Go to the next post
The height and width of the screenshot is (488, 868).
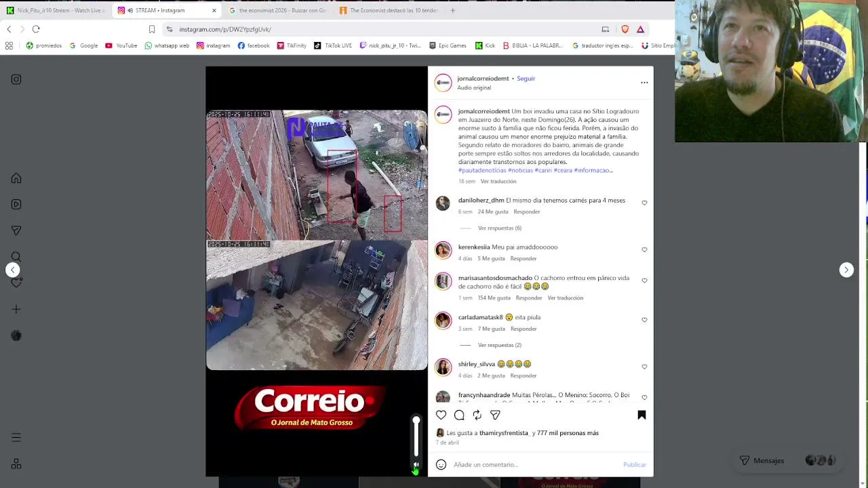846,270
